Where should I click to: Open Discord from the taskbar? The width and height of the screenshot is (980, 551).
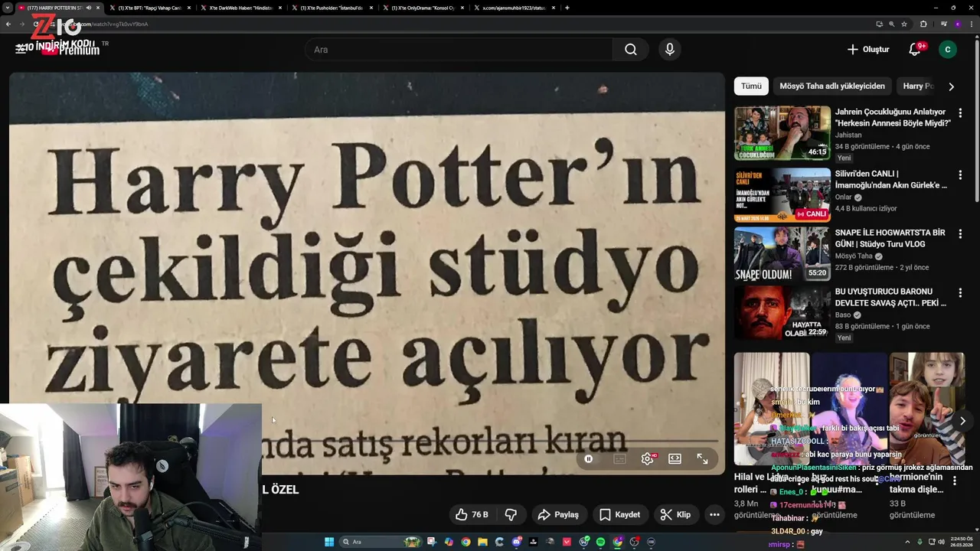517,542
